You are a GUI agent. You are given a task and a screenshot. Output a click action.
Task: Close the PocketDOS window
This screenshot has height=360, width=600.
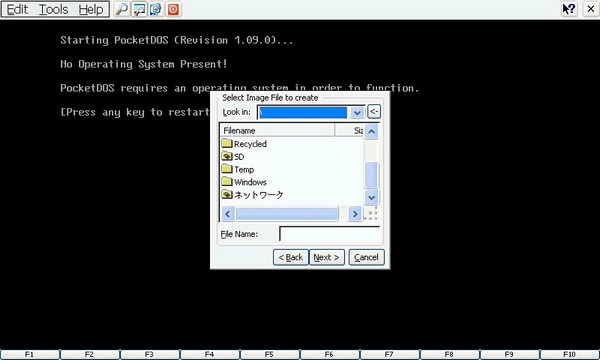[x=590, y=9]
